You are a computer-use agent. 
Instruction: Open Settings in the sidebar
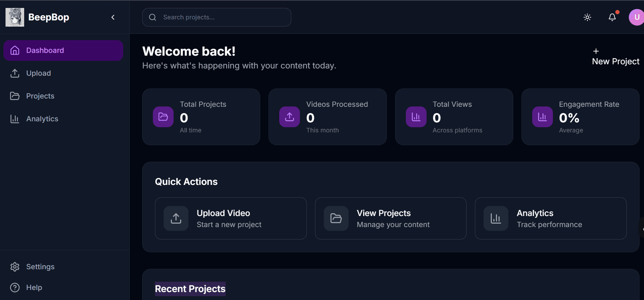point(63,267)
